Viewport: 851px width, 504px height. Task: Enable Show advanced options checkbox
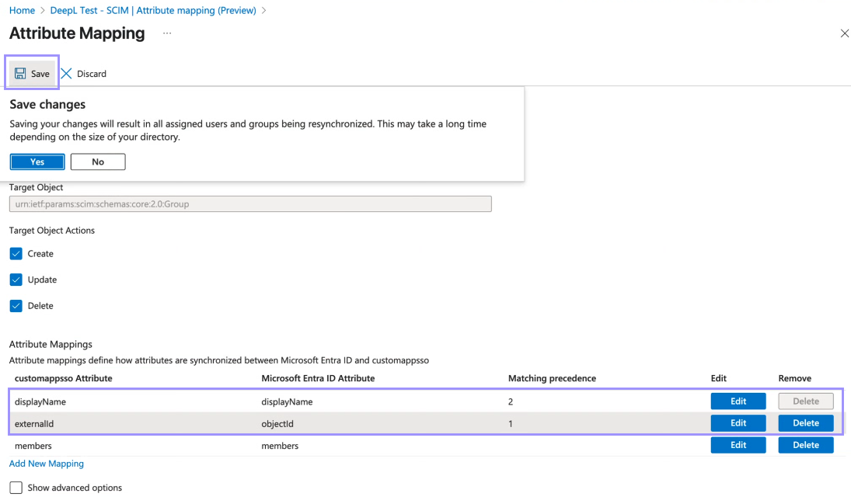point(16,487)
